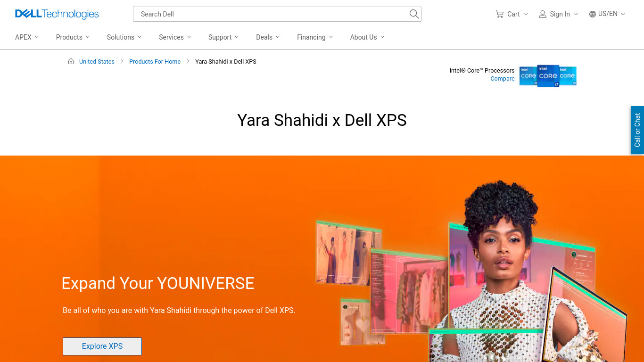Click the Dell Technologies logo
644x362 pixels.
coord(57,14)
